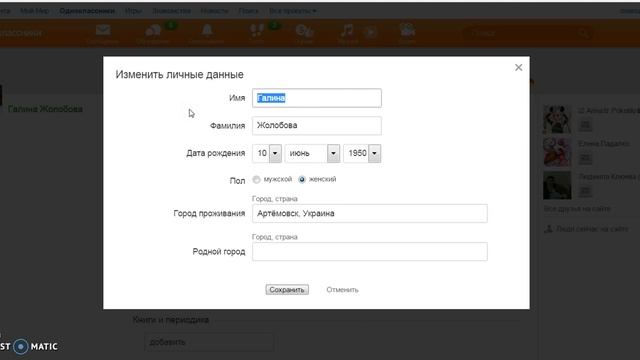The height and width of the screenshot is (360, 640).
Task: Click the ratings icon between guests and music
Action: click(x=304, y=31)
